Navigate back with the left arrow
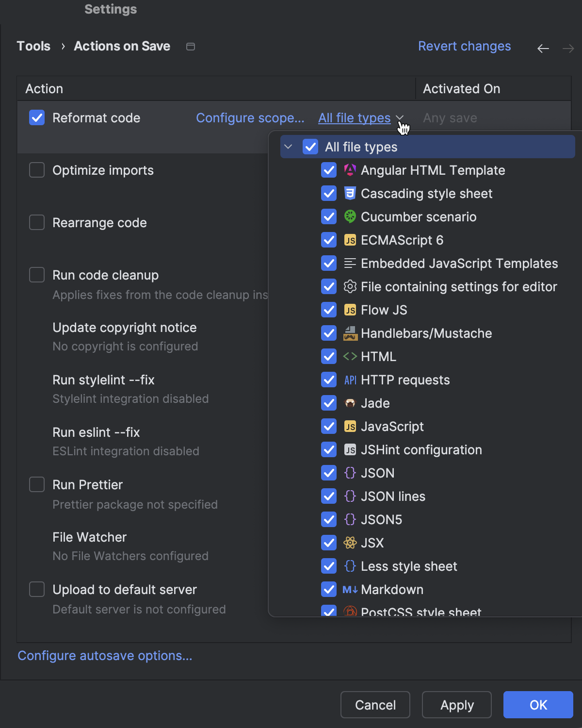This screenshot has height=728, width=582. (x=543, y=48)
